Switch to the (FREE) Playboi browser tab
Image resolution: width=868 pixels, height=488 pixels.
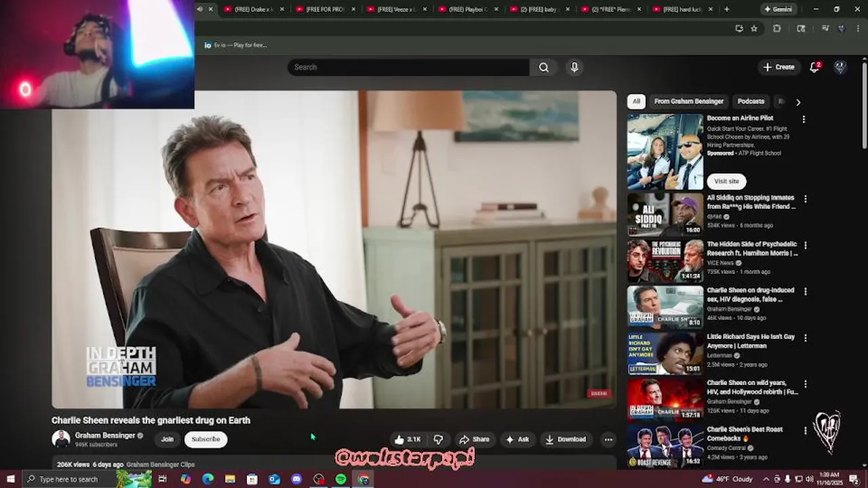pos(468,9)
